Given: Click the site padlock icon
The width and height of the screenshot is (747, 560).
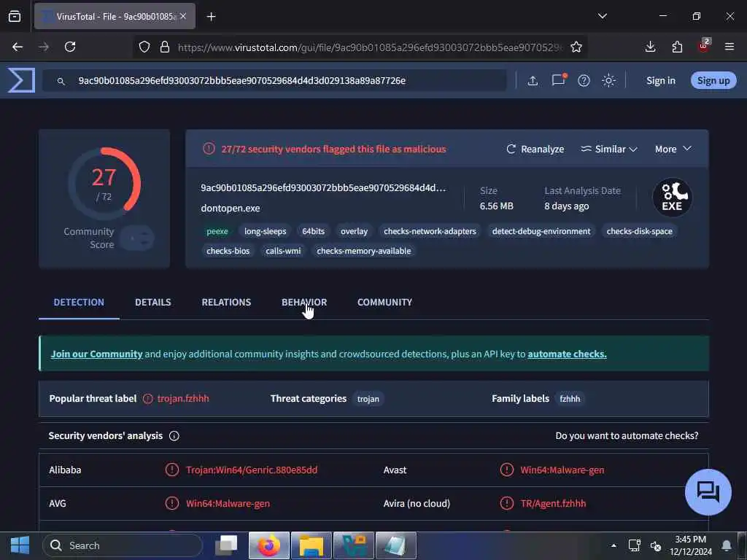Looking at the screenshot, I should pos(165,47).
